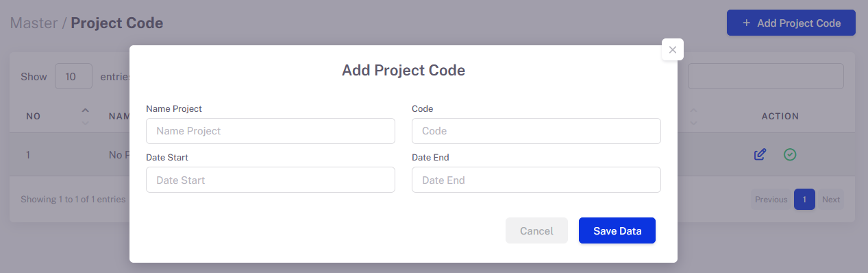This screenshot has width=868, height=273.
Task: Focus the Name Project input field
Action: click(271, 131)
